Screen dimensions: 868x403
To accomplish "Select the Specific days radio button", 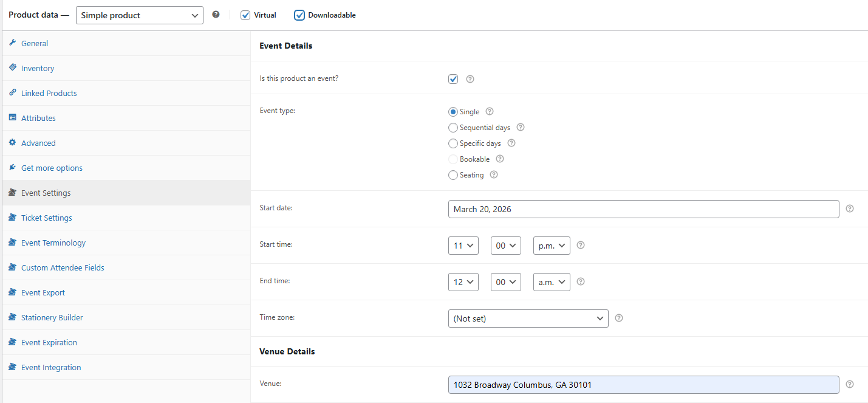I will coord(453,143).
